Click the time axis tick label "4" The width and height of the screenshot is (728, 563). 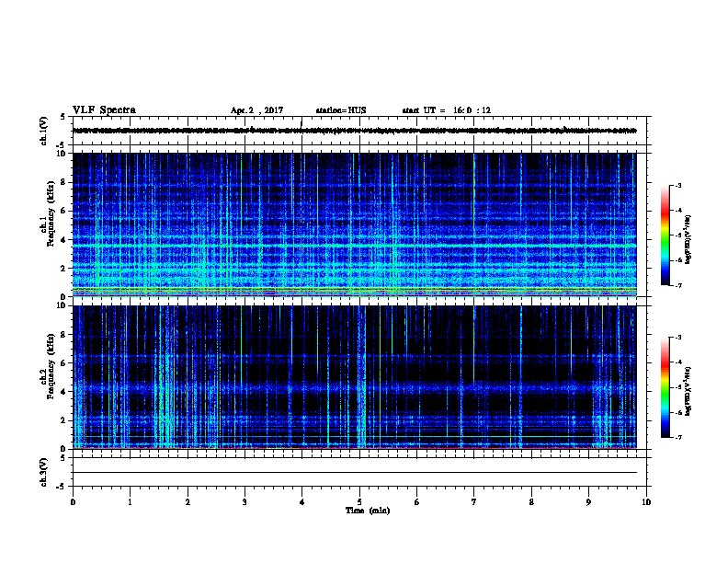pos(302,501)
